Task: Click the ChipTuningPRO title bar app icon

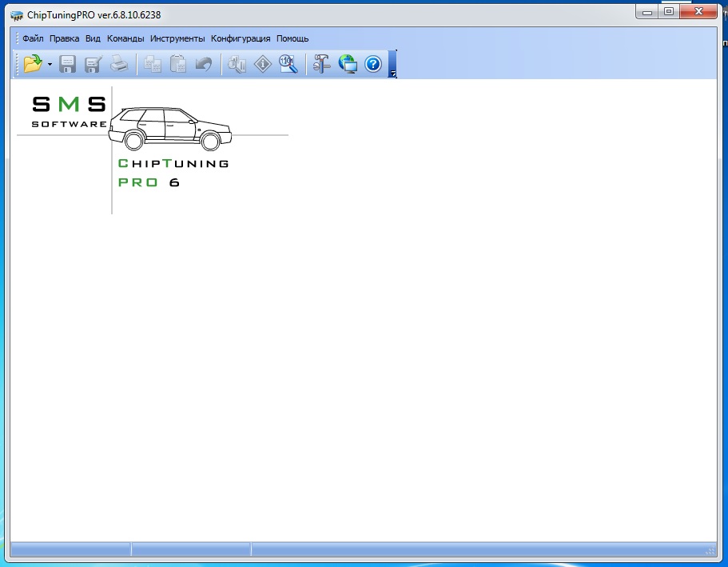Action: [17, 15]
